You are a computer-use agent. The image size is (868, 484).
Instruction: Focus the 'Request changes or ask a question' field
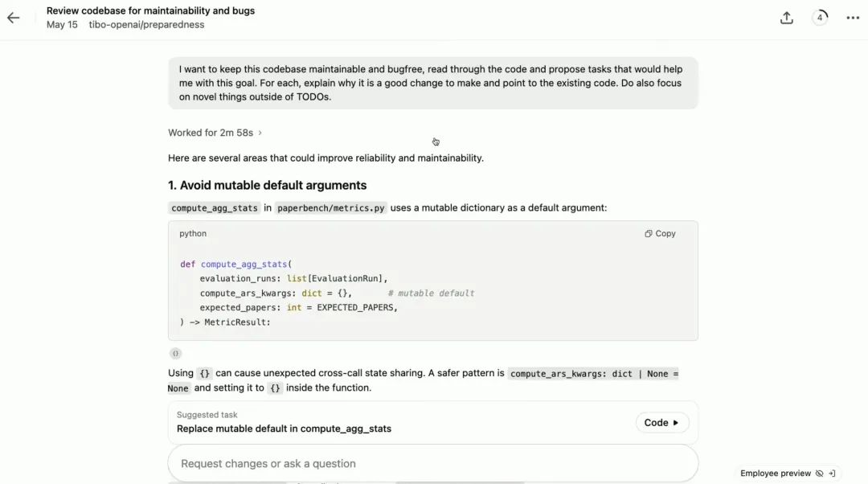[432, 464]
